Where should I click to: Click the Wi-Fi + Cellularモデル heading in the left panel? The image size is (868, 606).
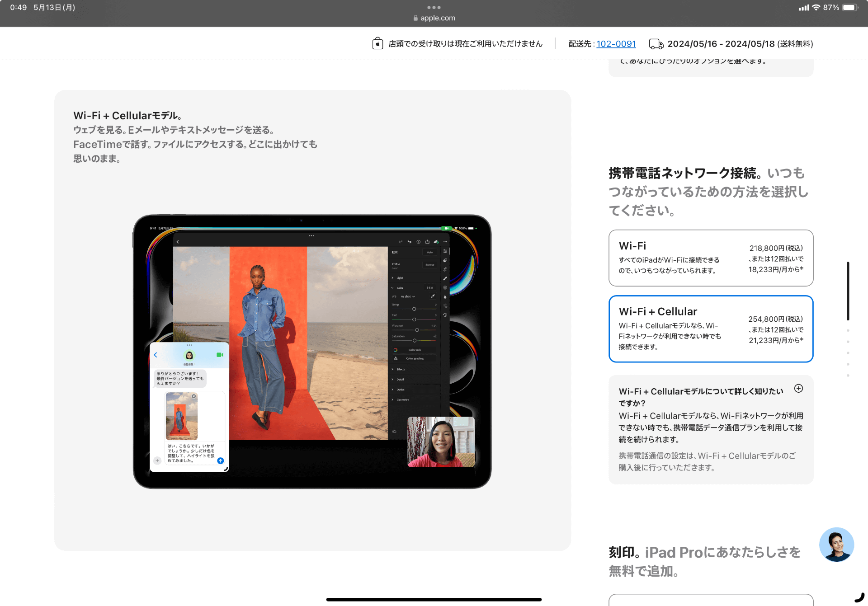click(127, 116)
